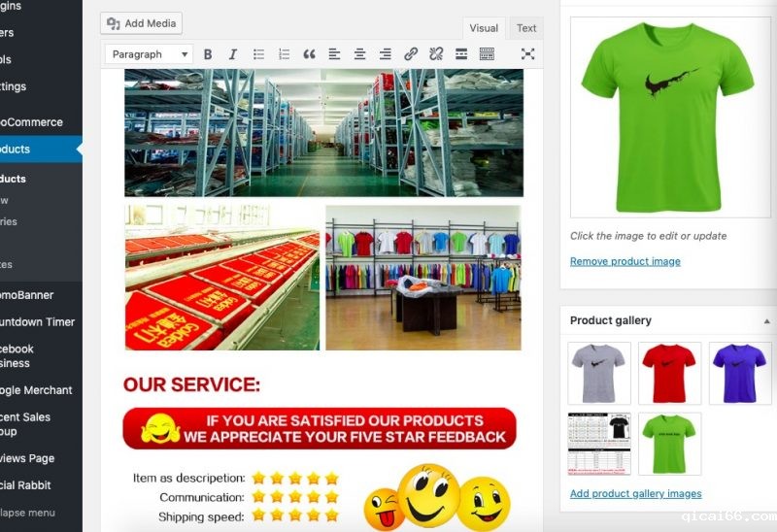Click Remove product image link

click(x=625, y=261)
